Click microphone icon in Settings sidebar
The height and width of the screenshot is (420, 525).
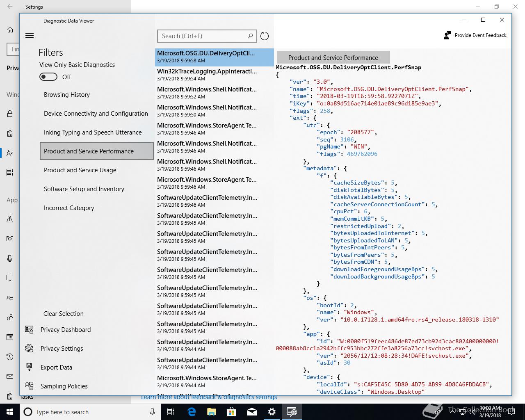pyautogui.click(x=10, y=258)
